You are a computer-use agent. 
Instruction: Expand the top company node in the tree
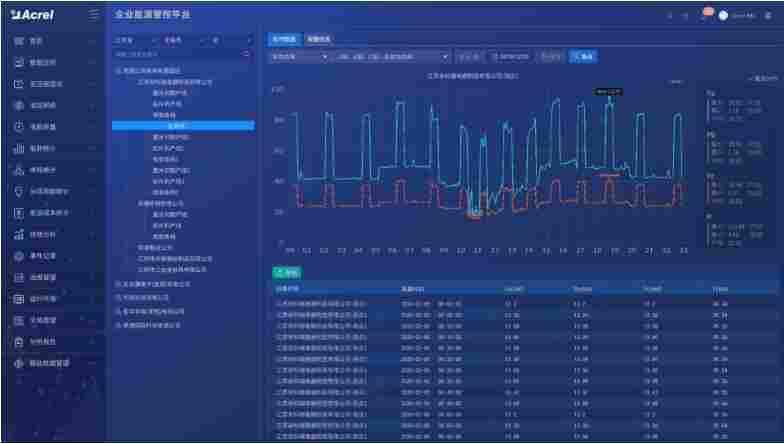[x=118, y=72]
